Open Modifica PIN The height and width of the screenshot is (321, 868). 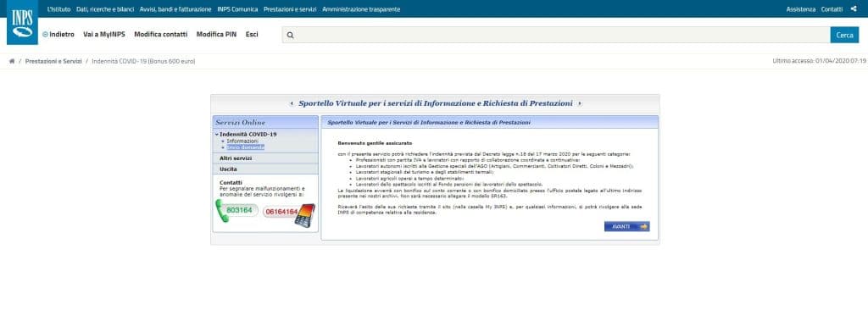[x=216, y=35]
